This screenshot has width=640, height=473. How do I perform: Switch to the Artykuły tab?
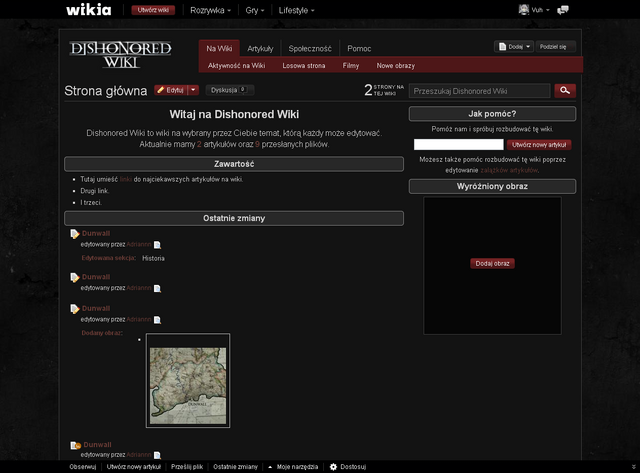[260, 49]
